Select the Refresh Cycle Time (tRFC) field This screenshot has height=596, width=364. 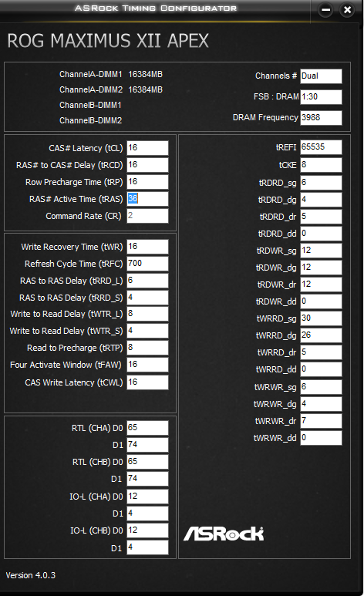click(x=147, y=264)
